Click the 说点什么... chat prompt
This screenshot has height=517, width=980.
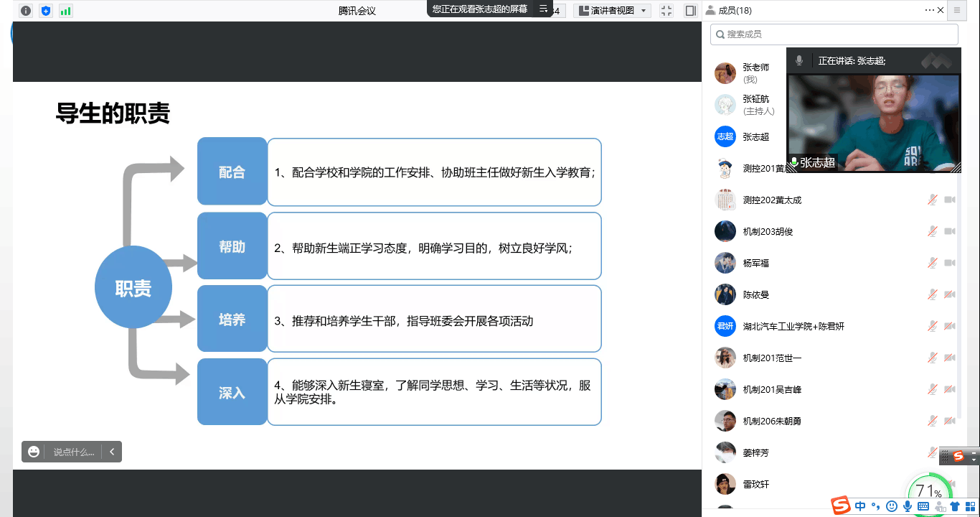(73, 452)
